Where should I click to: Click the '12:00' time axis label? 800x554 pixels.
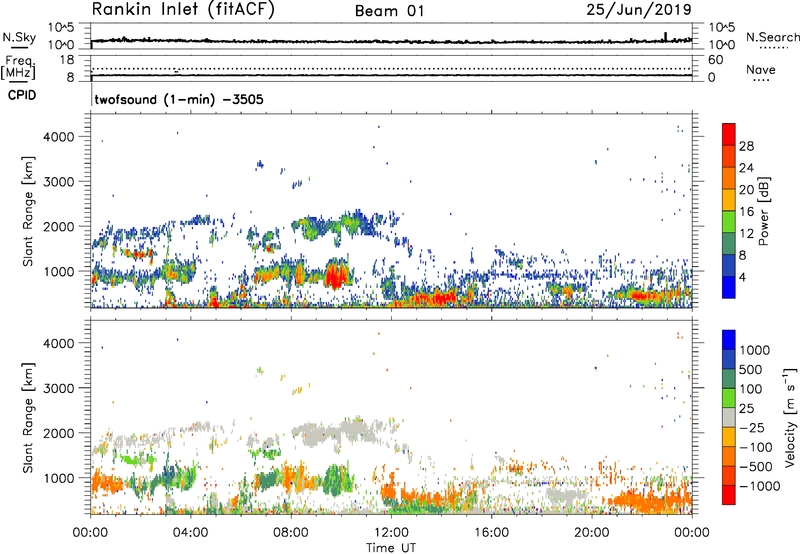tap(391, 533)
